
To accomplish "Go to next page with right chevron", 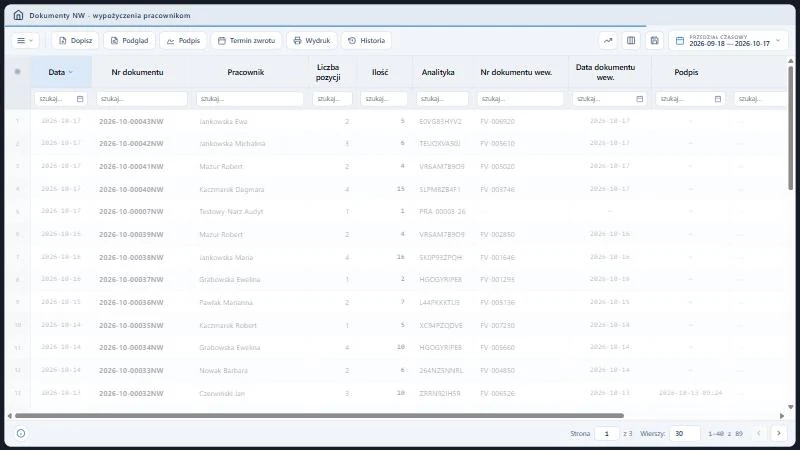I will (779, 433).
